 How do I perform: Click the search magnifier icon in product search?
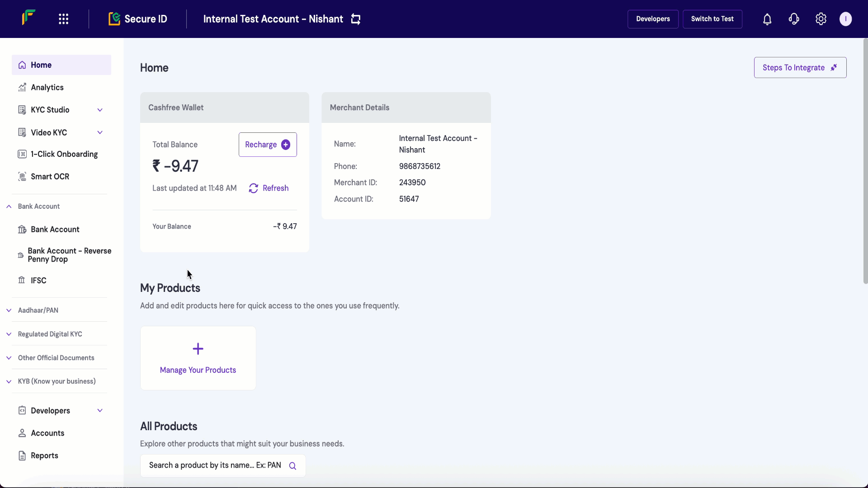(292, 466)
